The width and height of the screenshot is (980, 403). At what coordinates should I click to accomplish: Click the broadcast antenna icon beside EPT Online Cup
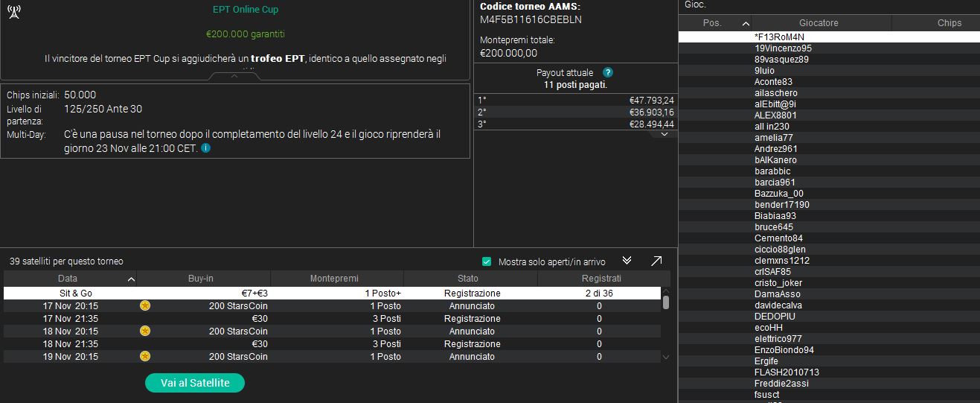click(x=13, y=11)
